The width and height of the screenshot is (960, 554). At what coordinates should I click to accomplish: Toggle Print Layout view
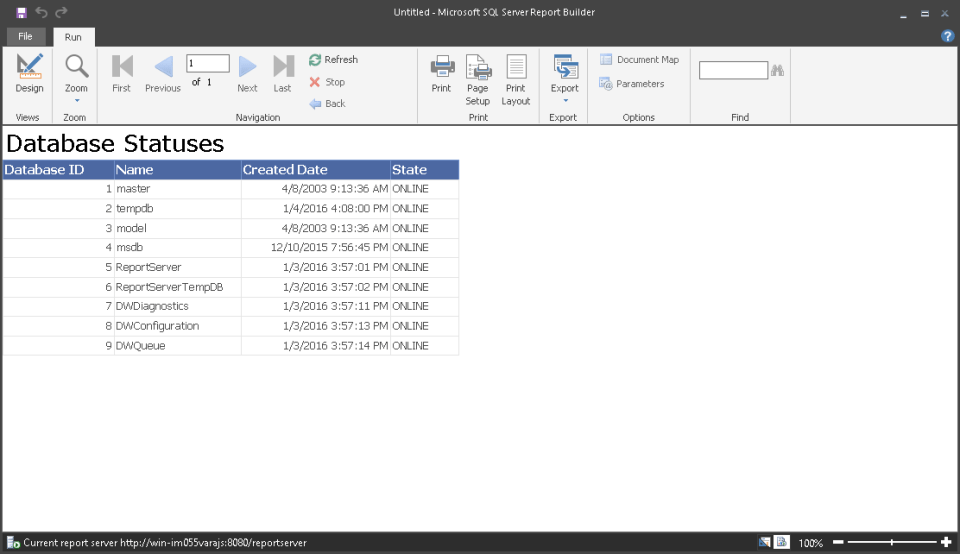click(x=516, y=80)
